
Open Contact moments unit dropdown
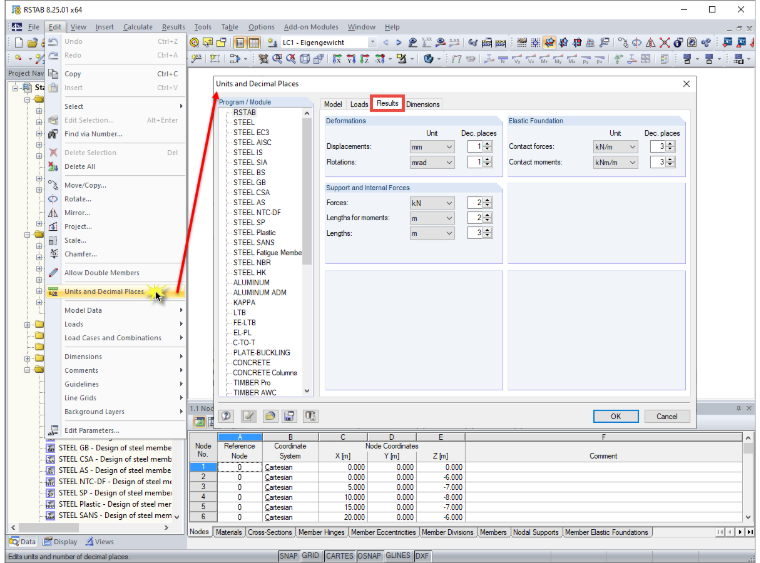pos(615,162)
